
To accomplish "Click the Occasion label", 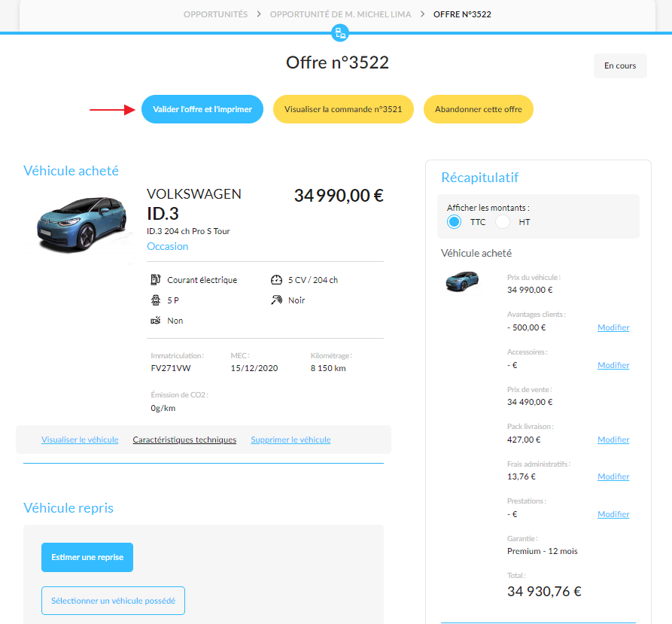I will (168, 246).
